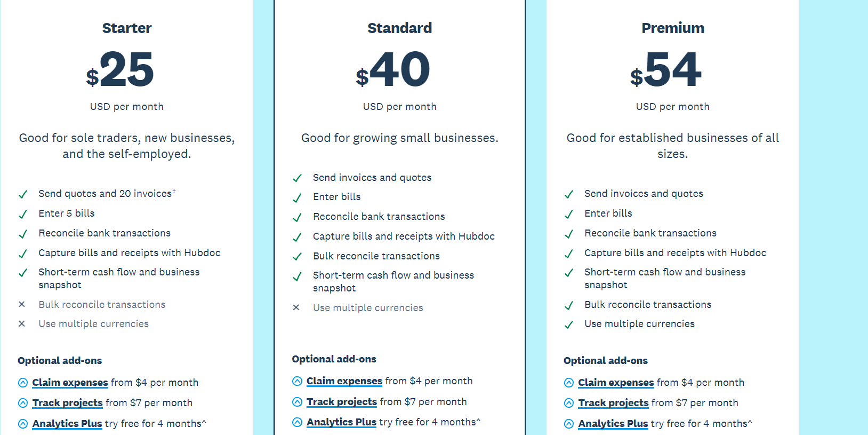
Task: Click the X mark beside Starter Bulk reconcile transactions
Action: (22, 304)
